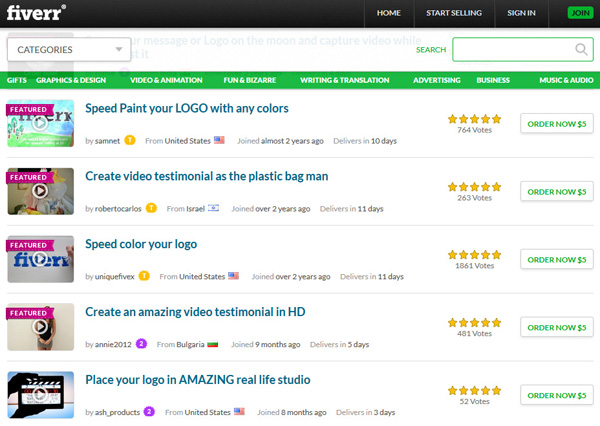Open the BUSINESS category
The height and width of the screenshot is (426, 600).
pos(493,80)
